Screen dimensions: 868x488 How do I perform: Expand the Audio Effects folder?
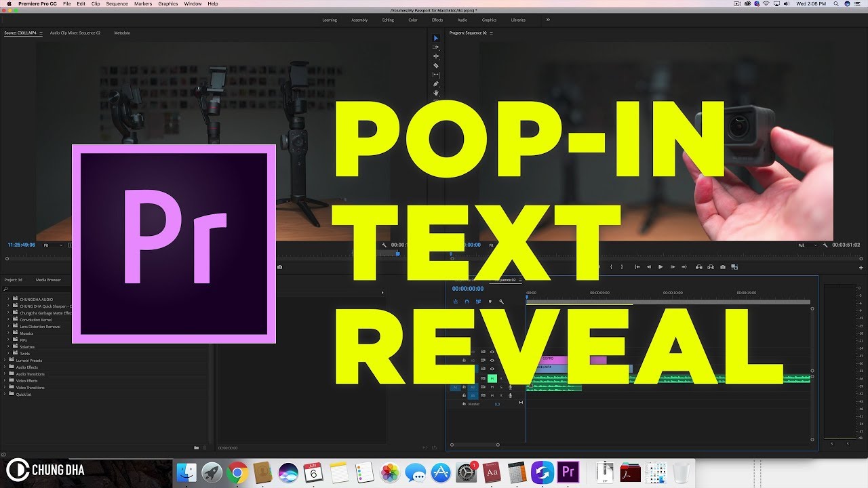point(5,367)
